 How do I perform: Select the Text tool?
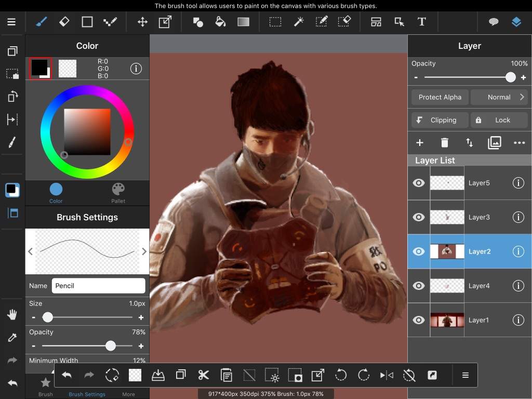[421, 22]
